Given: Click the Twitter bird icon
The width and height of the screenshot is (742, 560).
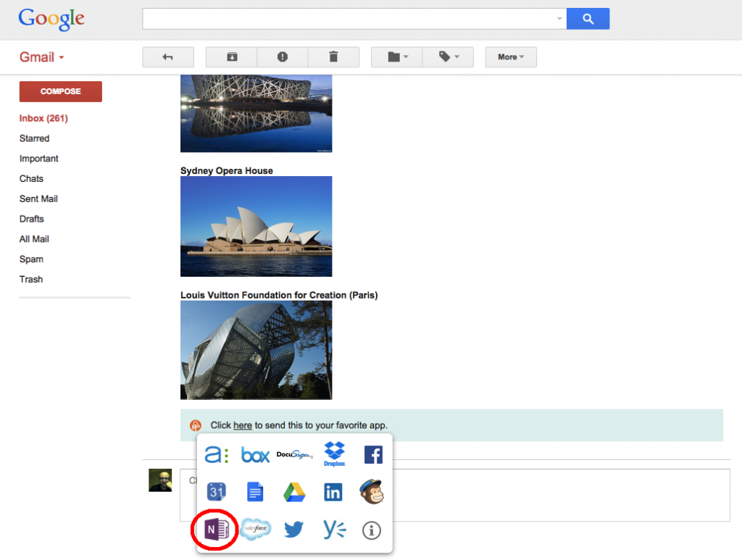Looking at the screenshot, I should point(294,530).
